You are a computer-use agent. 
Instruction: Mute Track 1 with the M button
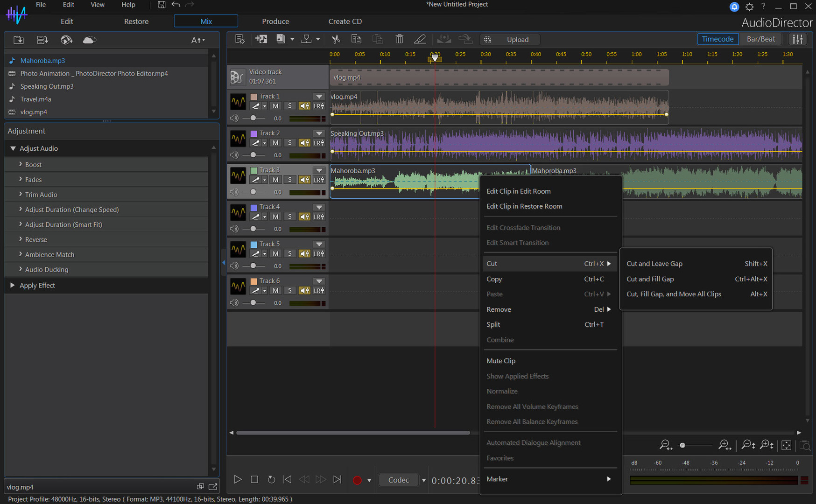point(275,106)
